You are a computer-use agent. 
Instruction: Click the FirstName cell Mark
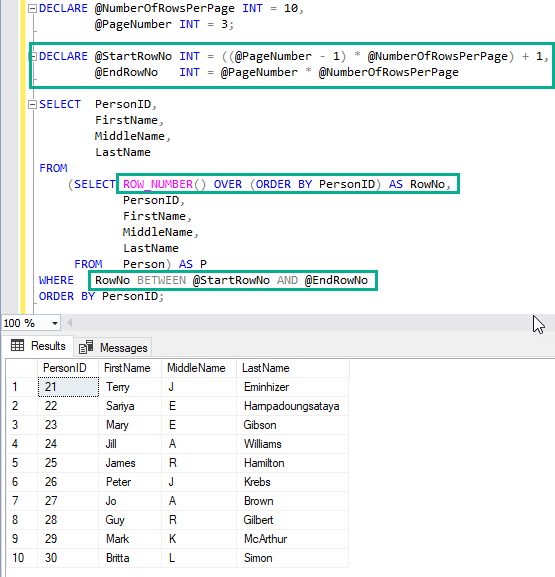(x=130, y=539)
